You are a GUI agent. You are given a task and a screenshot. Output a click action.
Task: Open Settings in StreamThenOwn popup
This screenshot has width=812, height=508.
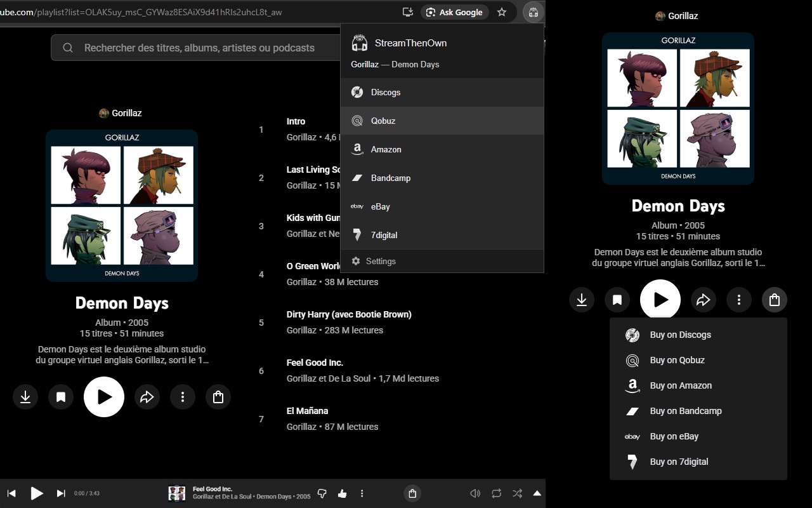(x=442, y=261)
